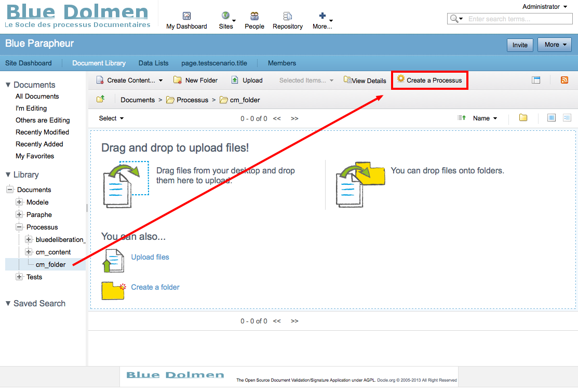
Task: Click the Blue Dolmen footer logo
Action: pyautogui.click(x=175, y=375)
